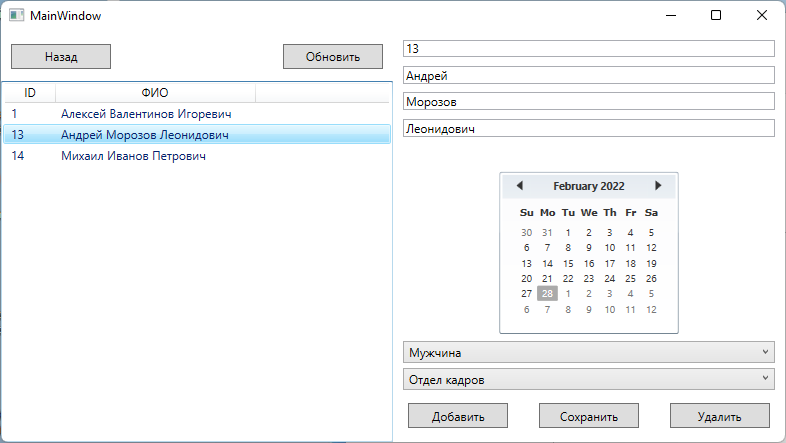Viewport: 786px width, 443px height.
Task: Click February 2022 calendar header
Action: point(589,186)
